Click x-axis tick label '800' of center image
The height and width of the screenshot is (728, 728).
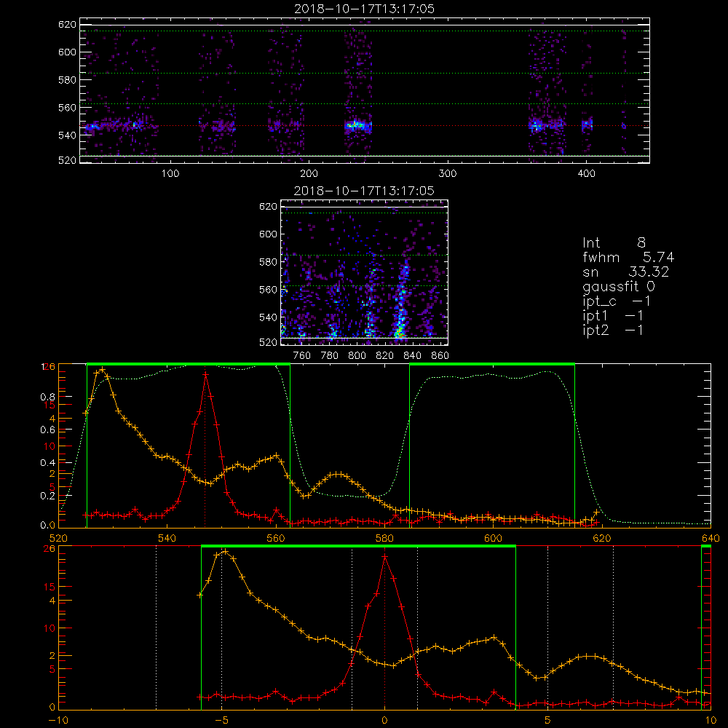pos(357,356)
